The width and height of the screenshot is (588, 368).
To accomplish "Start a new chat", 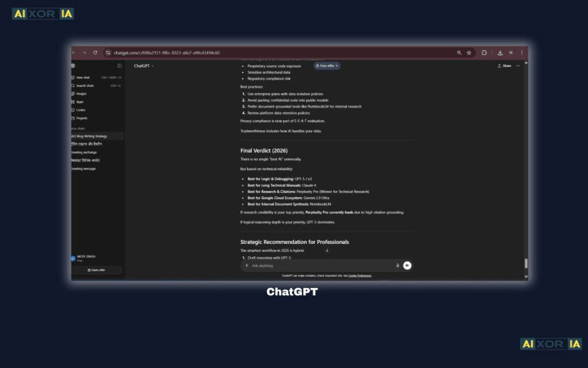I will point(82,77).
